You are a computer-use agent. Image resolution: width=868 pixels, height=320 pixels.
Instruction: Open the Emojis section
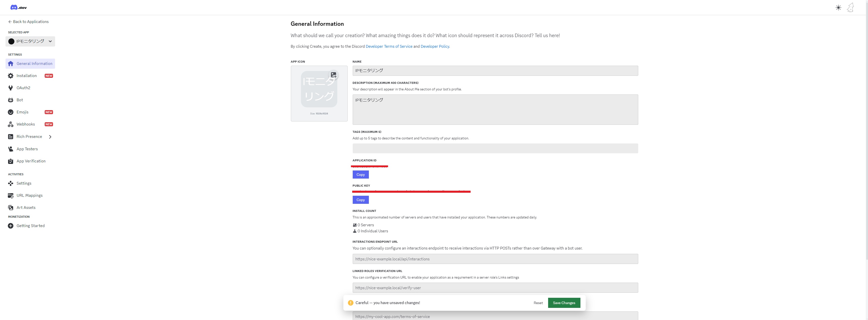point(22,112)
